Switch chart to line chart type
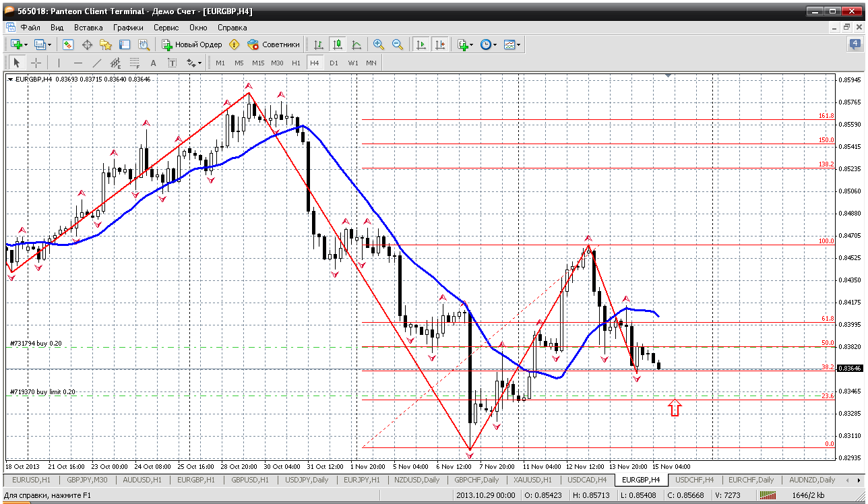Image resolution: width=868 pixels, height=504 pixels. [356, 44]
